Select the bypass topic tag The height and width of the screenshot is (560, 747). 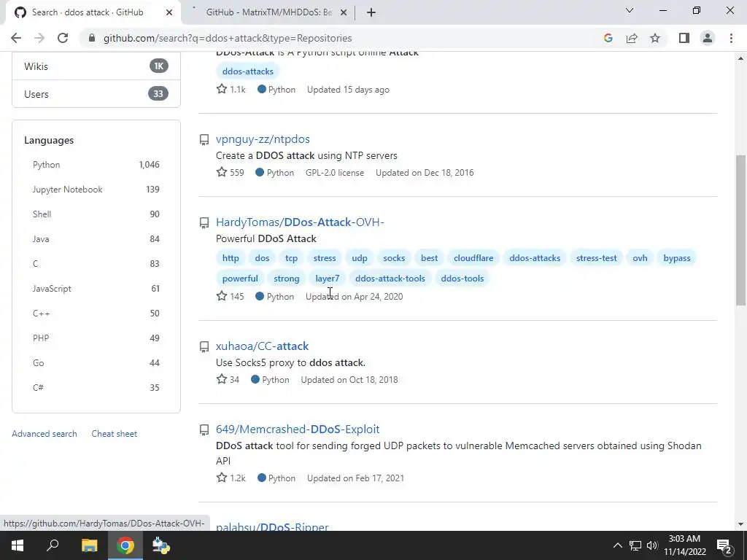pos(676,258)
